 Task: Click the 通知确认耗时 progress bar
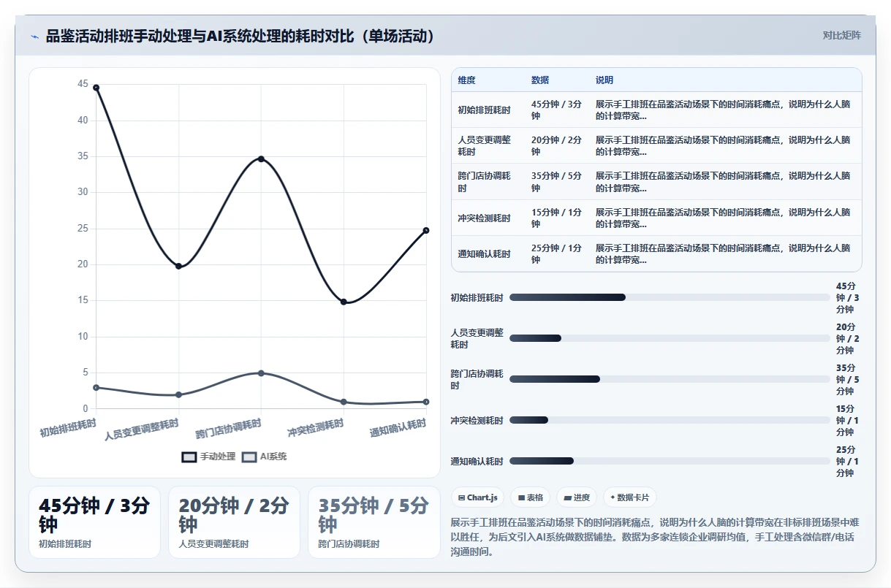point(670,461)
